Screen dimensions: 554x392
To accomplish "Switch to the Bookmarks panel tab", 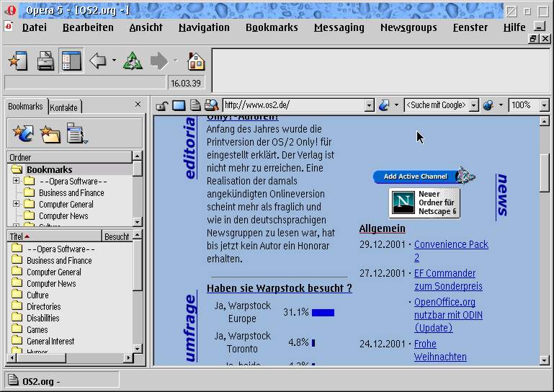I will pos(25,107).
